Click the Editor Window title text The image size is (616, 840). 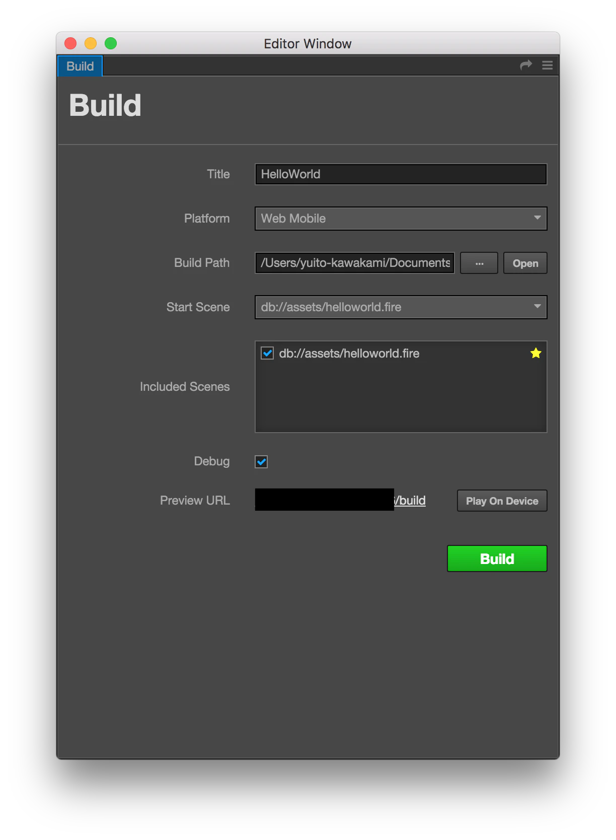[x=308, y=44]
